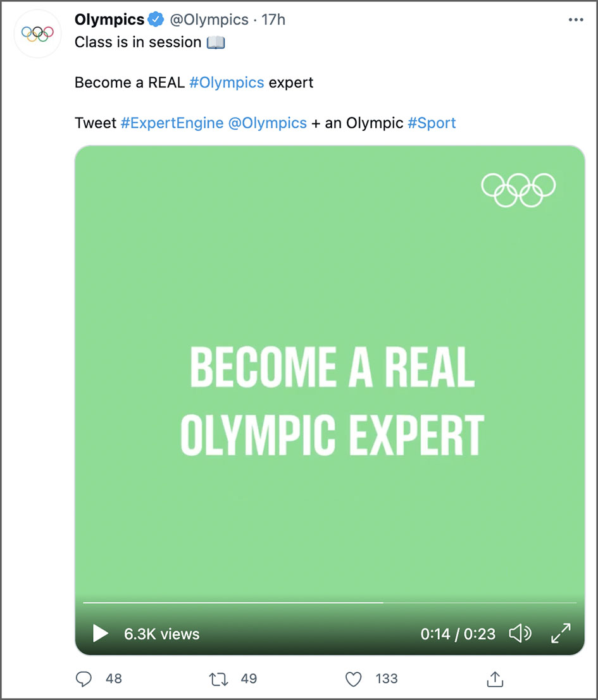Open the share tweet icon

pyautogui.click(x=494, y=679)
